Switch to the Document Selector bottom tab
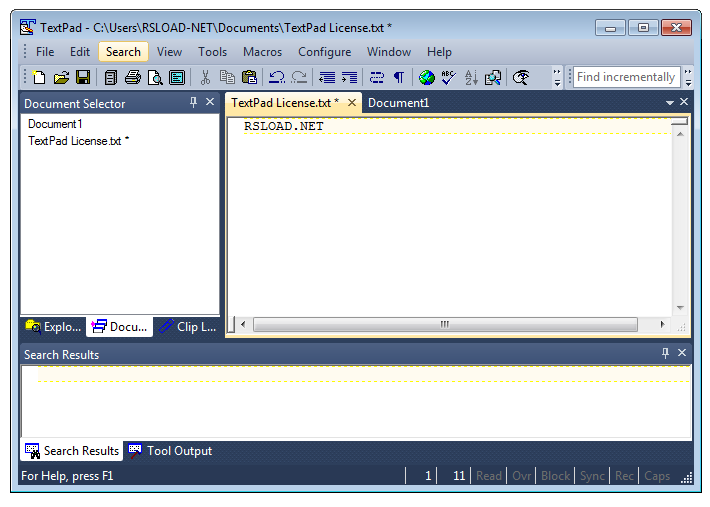 pos(120,326)
